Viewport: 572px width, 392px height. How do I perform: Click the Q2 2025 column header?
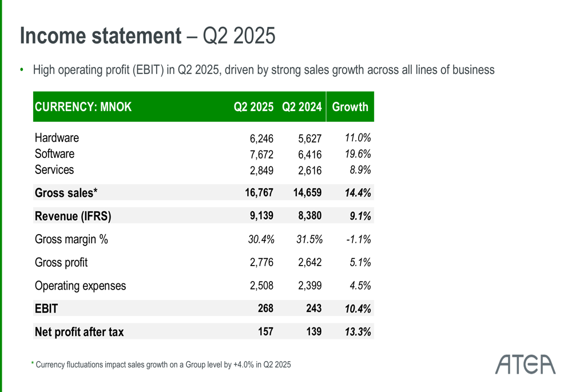[253, 107]
